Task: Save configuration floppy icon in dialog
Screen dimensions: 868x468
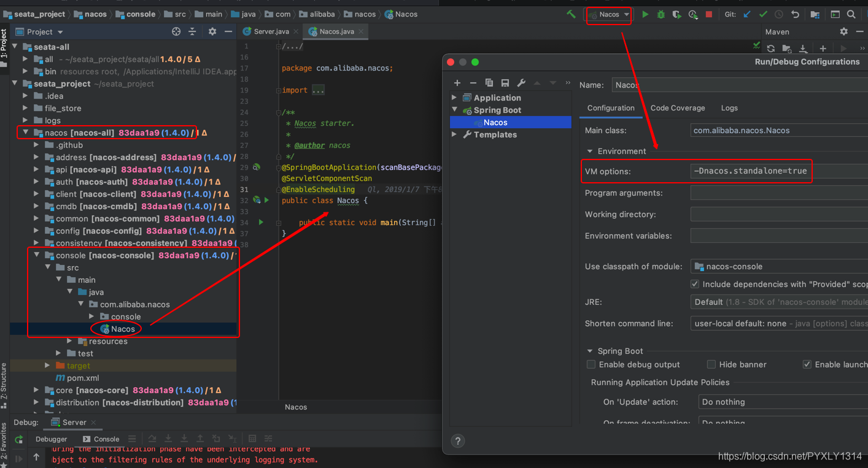Action: (505, 83)
